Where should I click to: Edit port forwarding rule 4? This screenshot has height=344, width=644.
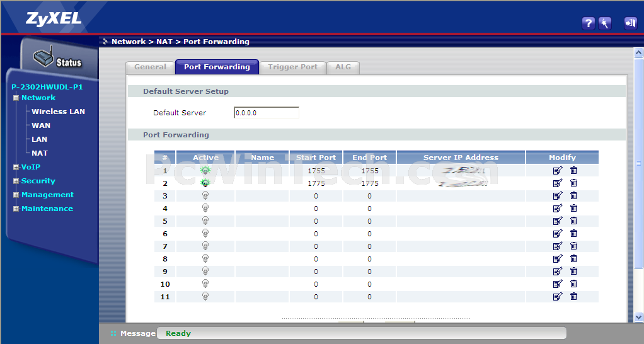(x=557, y=208)
